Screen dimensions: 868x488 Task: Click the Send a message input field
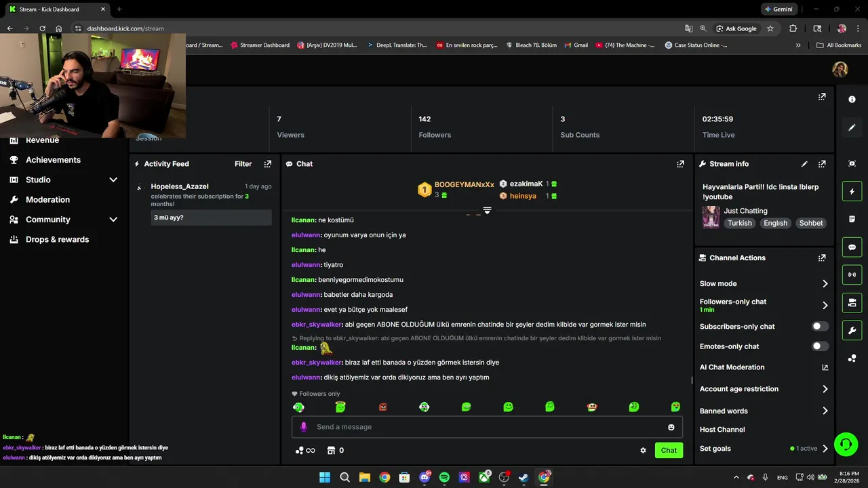[x=487, y=427]
